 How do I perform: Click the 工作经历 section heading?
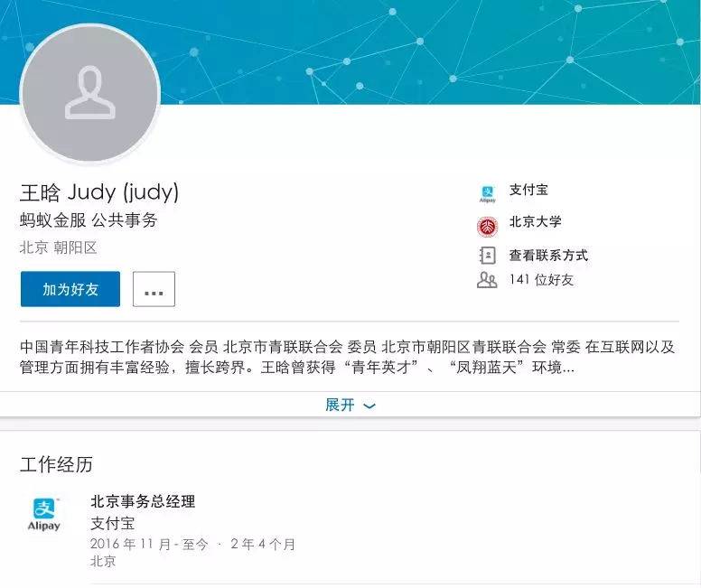56,464
